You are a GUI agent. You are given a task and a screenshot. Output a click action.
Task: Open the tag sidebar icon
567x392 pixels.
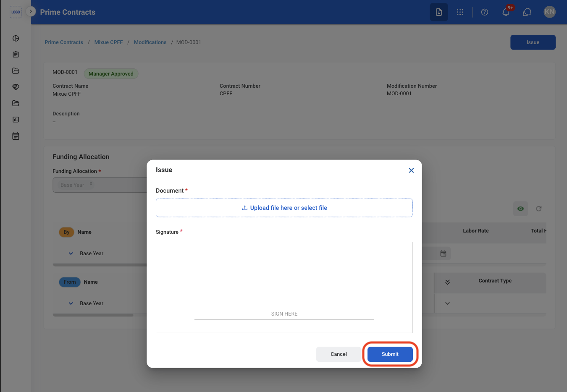[x=16, y=87]
